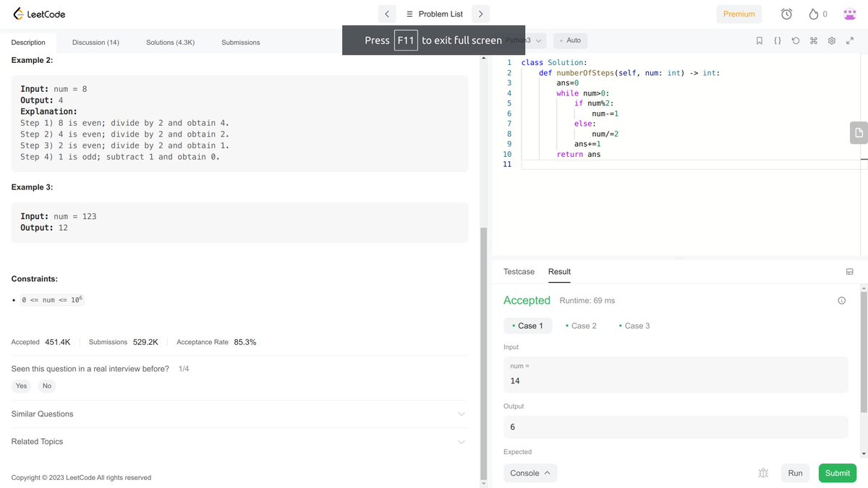Open the Problem List
Image resolution: width=868 pixels, height=488 pixels.
[434, 14]
